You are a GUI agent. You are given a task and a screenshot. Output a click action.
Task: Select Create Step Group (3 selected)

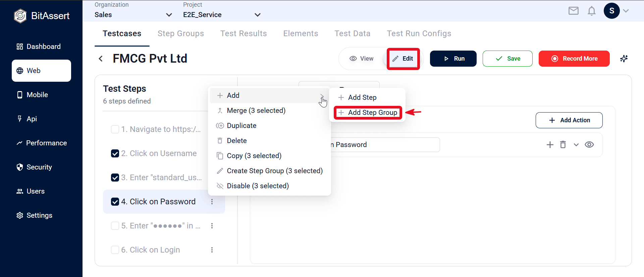pos(269,171)
